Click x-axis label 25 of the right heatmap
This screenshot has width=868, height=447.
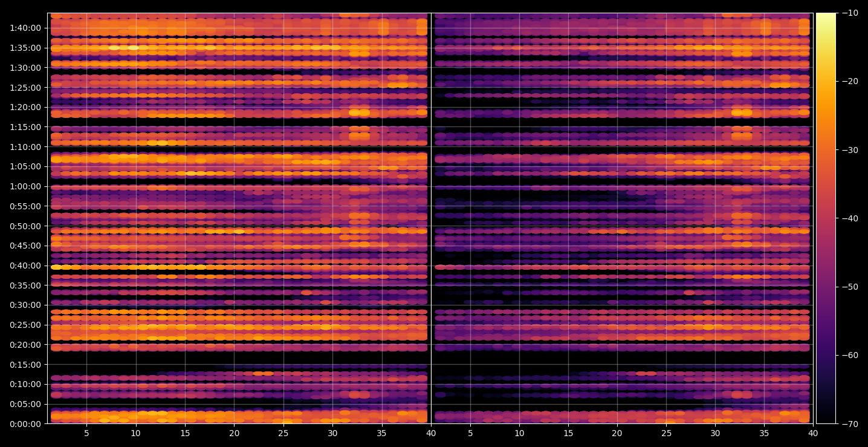pos(666,433)
